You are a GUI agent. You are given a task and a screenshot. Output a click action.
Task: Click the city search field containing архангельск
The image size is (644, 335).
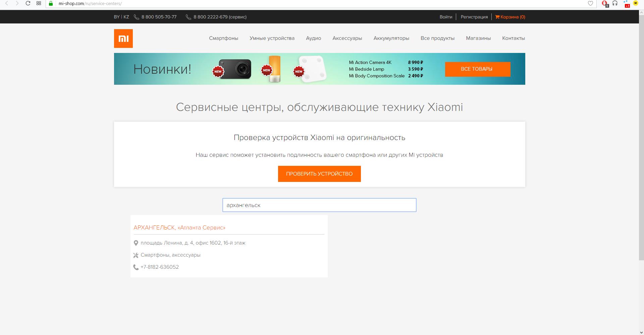319,205
